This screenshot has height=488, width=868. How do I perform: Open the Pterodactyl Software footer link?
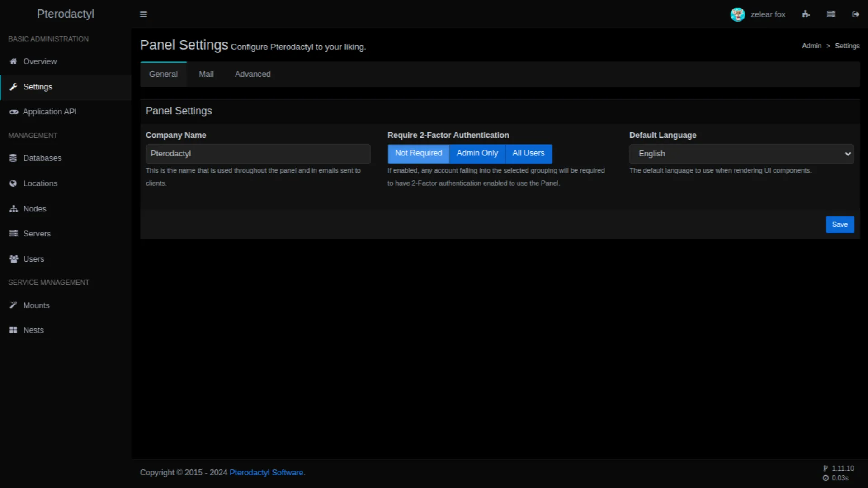pyautogui.click(x=266, y=473)
